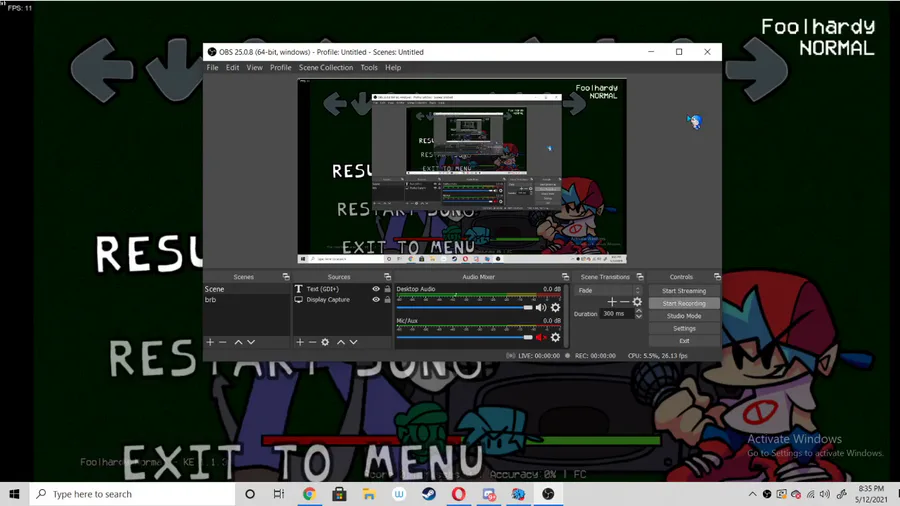Select the brb scene
This screenshot has height=506, width=900.
click(246, 299)
